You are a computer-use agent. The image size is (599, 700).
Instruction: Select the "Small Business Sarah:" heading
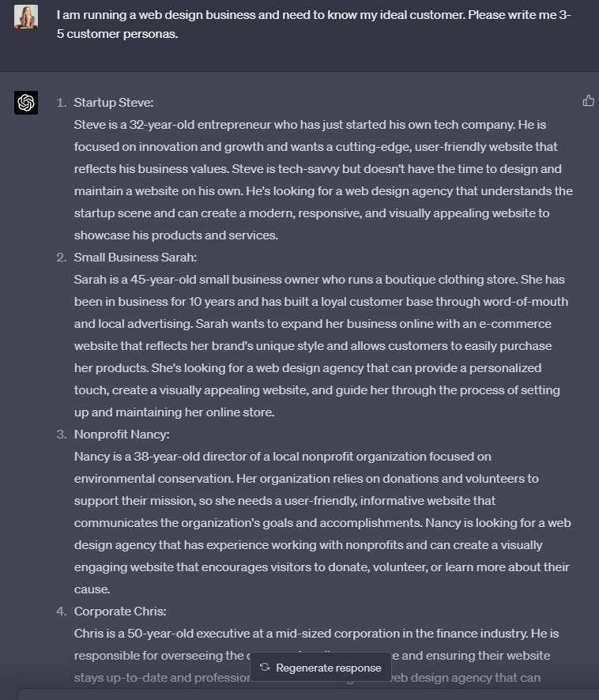coord(135,258)
